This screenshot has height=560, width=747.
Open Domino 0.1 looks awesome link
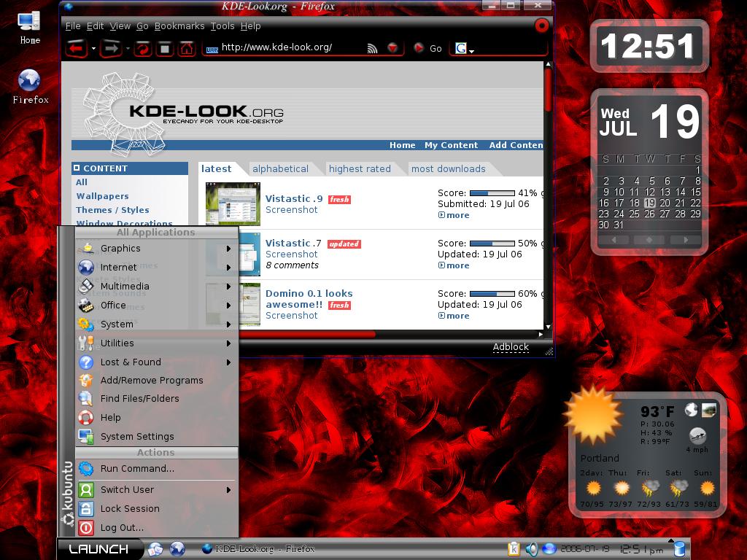[309, 299]
